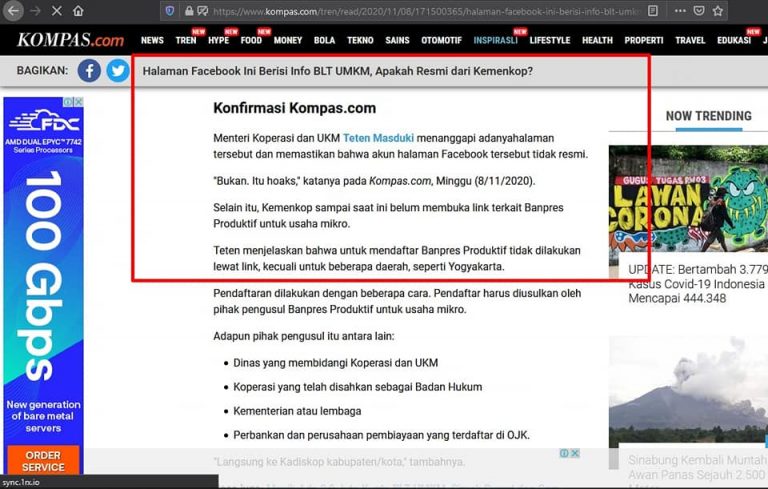Close the FDC side advertisement
Viewport: 768px width, 489px height.
(78, 102)
